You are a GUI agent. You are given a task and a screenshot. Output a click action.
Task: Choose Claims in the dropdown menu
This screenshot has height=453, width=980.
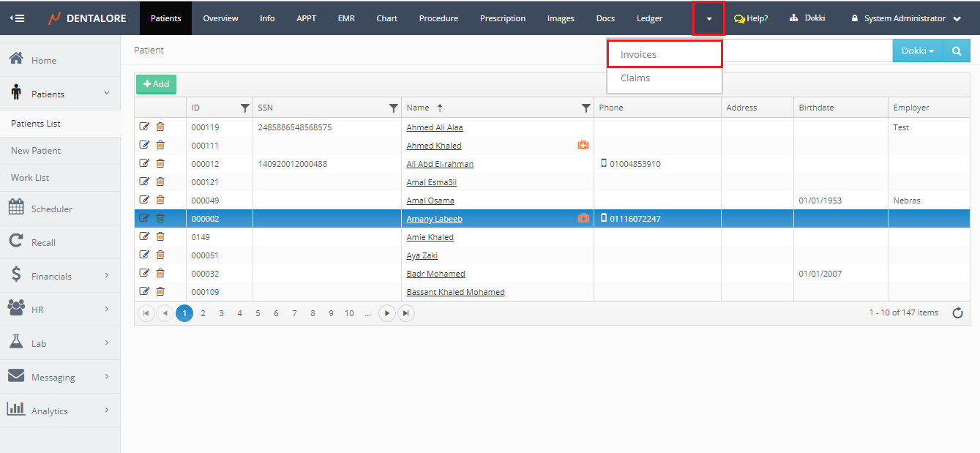[635, 78]
